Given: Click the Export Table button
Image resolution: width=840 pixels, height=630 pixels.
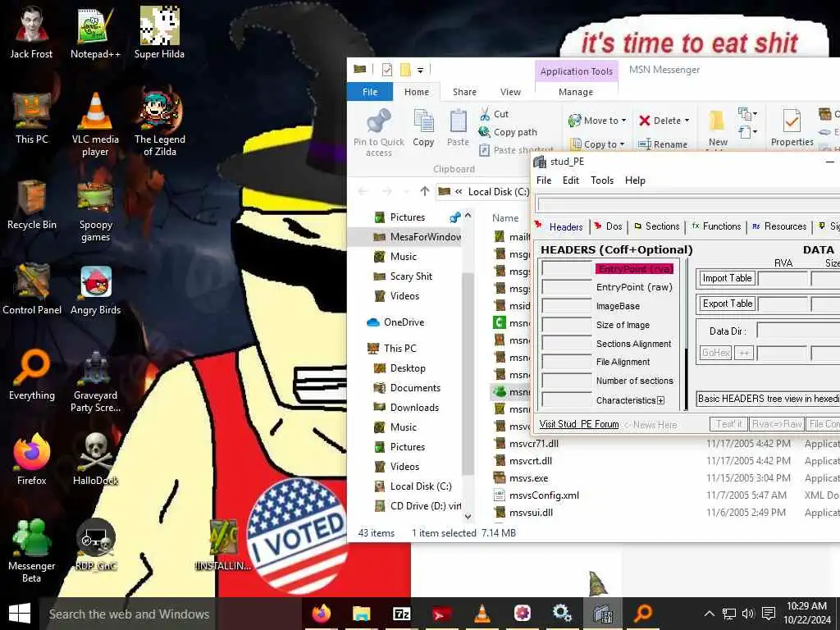Looking at the screenshot, I should pos(727,304).
